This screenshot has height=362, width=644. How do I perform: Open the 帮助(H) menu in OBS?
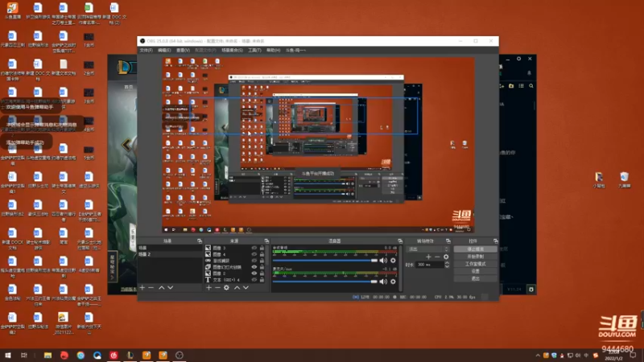tap(274, 50)
